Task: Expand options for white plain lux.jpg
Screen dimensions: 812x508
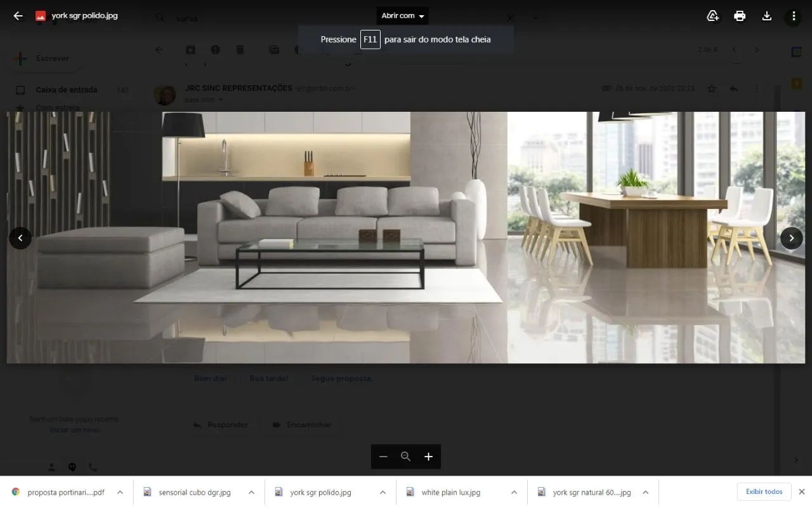Action: 514,492
